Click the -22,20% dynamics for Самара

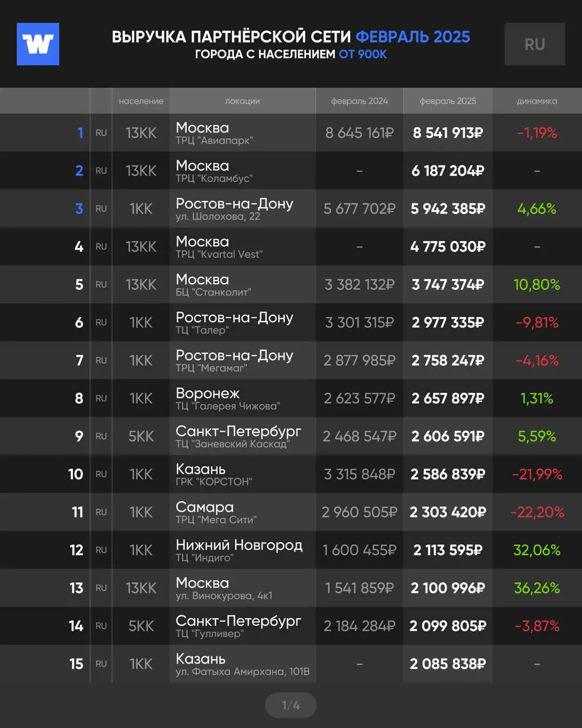pos(537,512)
